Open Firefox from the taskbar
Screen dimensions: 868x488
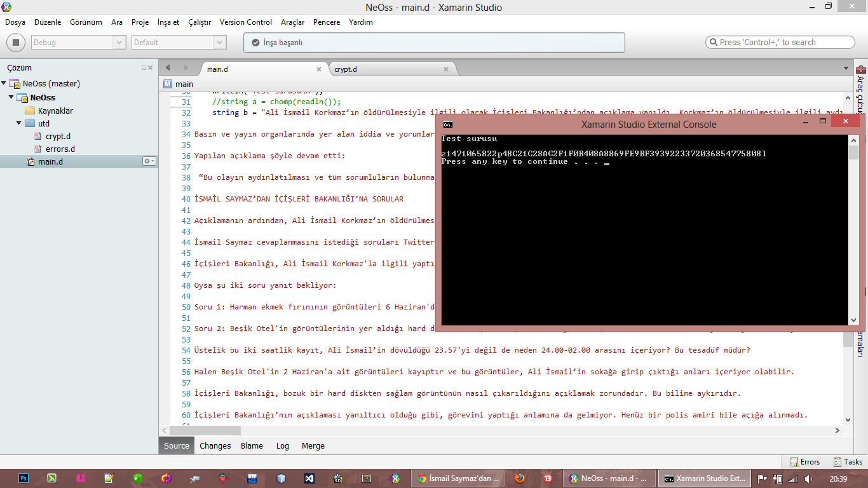pos(520,478)
